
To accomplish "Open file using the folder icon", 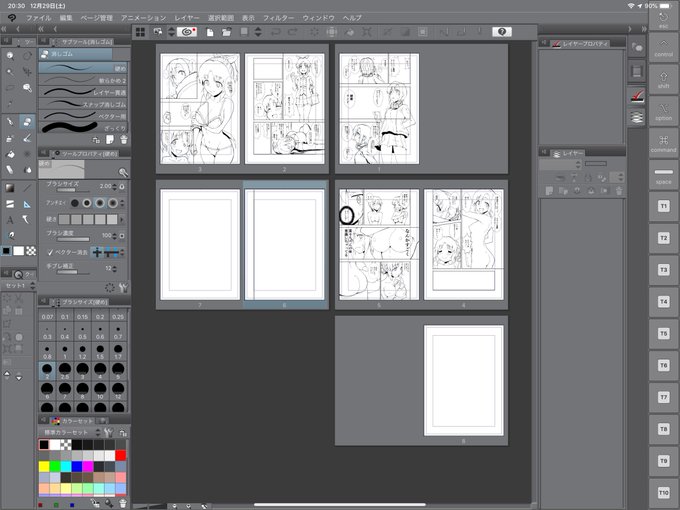I will tap(226, 32).
